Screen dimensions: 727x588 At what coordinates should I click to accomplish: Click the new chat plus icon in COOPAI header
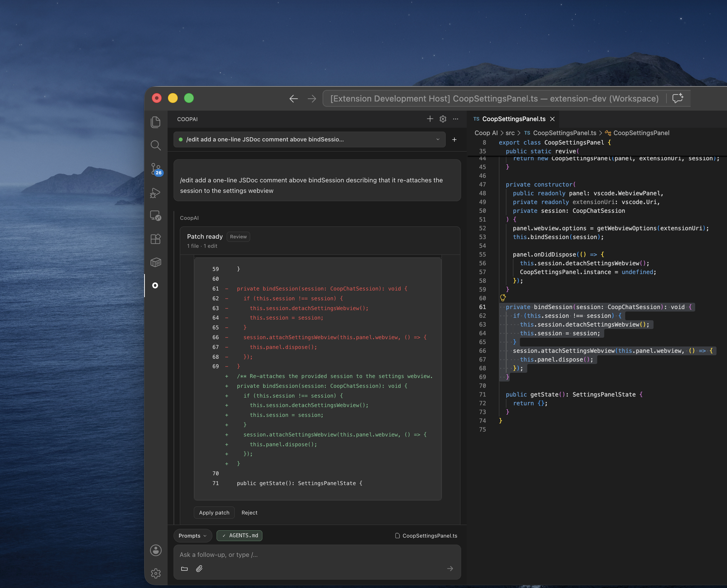430,119
